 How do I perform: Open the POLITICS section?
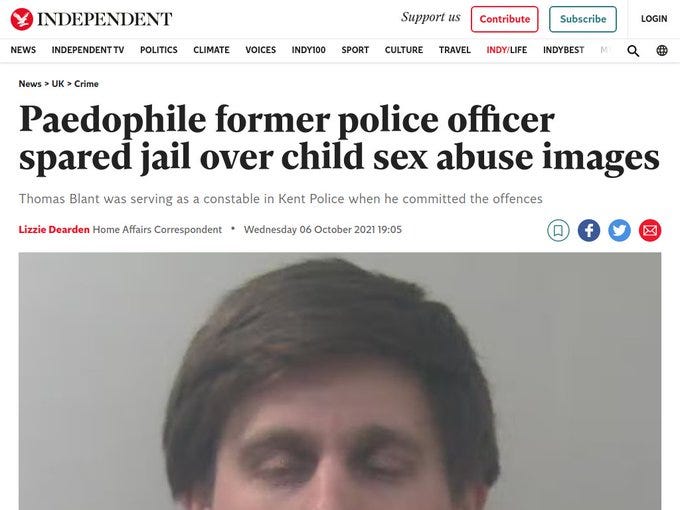[159, 50]
